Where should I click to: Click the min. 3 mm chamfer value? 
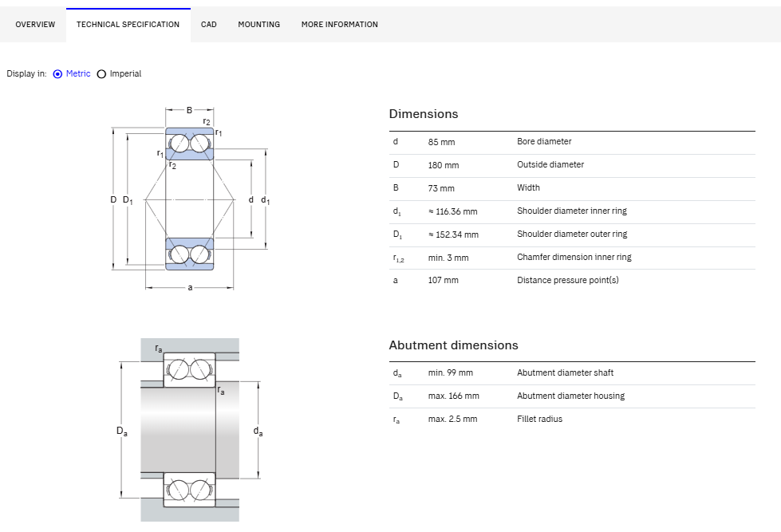pyautogui.click(x=448, y=258)
